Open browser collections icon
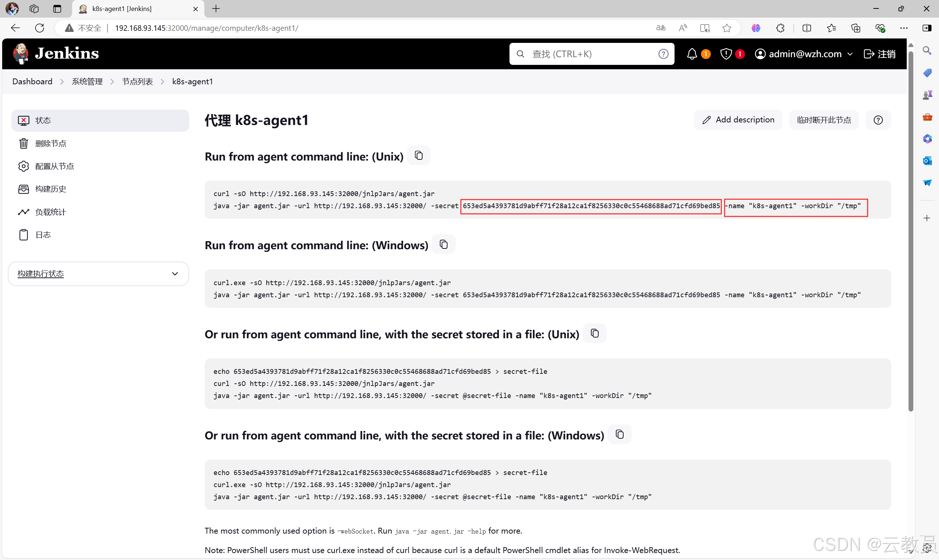The width and height of the screenshot is (939, 560). [x=856, y=28]
